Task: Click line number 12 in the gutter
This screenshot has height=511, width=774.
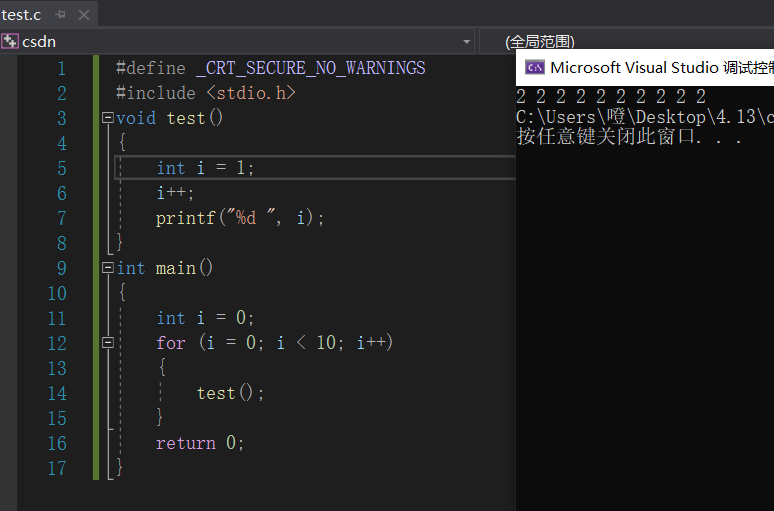Action: pos(57,343)
